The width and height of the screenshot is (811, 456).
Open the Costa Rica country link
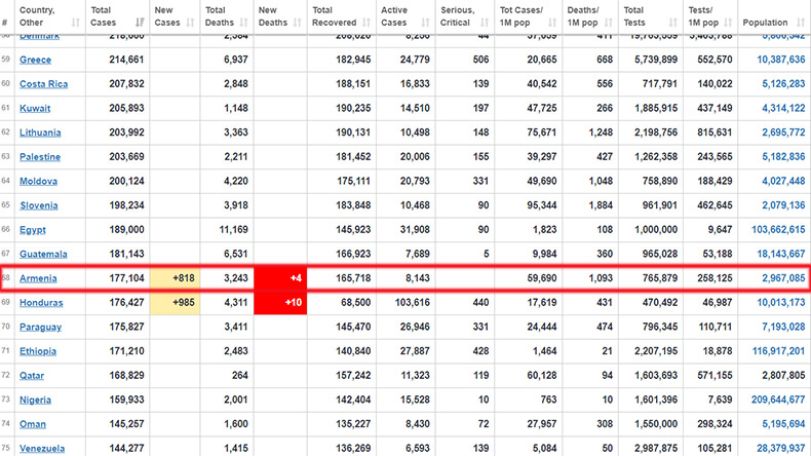[x=43, y=84]
